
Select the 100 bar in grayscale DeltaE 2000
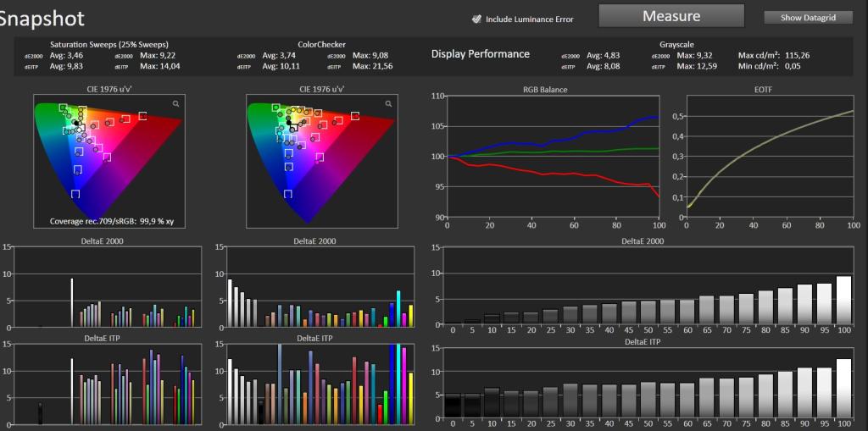coord(843,299)
